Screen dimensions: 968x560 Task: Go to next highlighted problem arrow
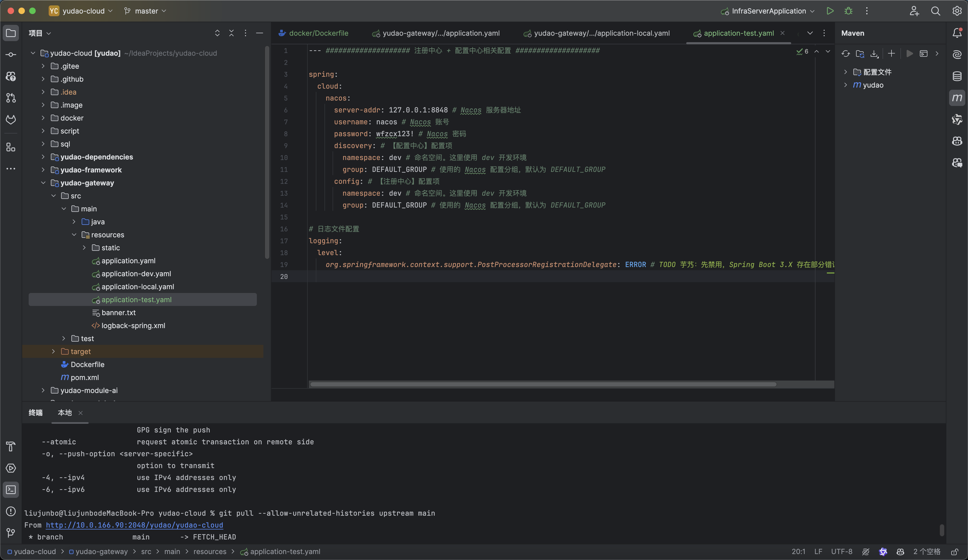click(828, 51)
